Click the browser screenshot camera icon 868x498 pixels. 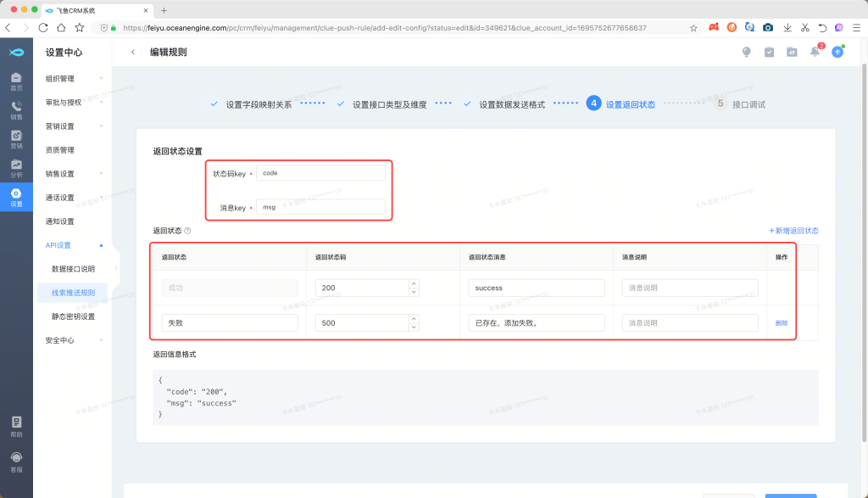click(768, 28)
